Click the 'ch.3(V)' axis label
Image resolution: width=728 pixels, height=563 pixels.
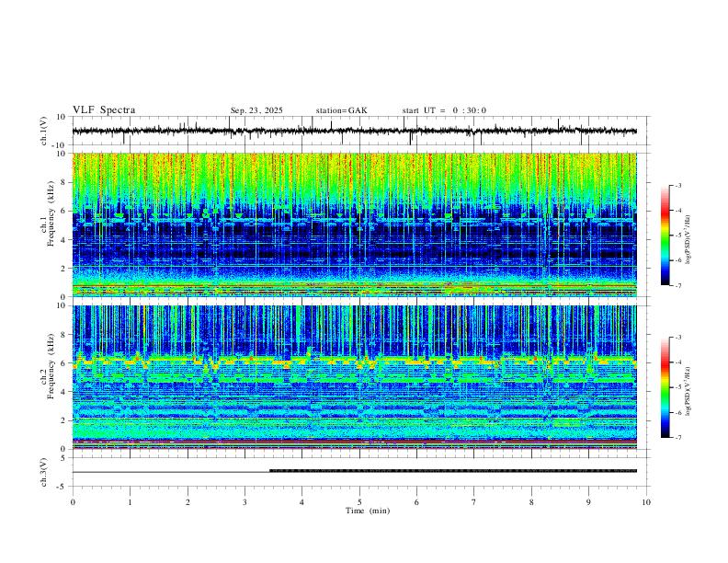tap(44, 472)
